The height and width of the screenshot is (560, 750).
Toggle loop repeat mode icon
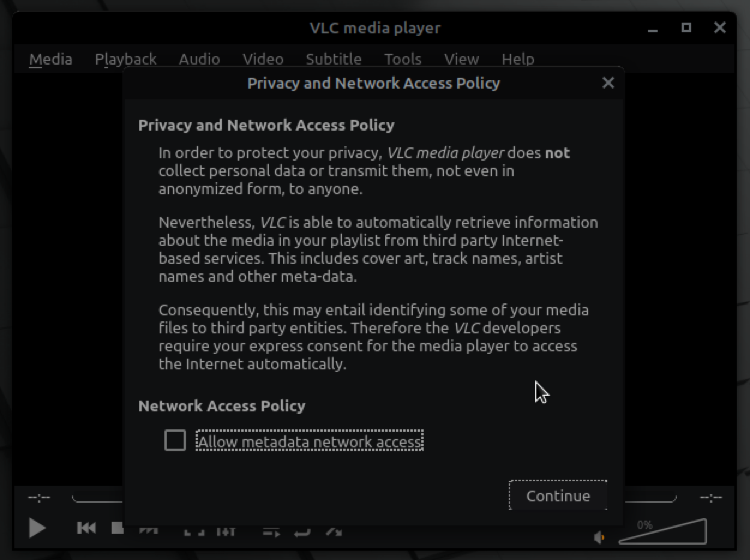click(302, 532)
